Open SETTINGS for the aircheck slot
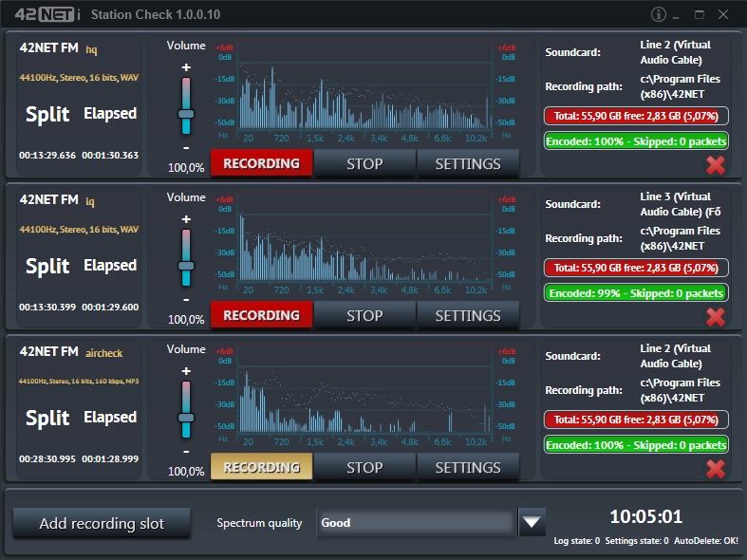The width and height of the screenshot is (747, 560). (x=468, y=467)
